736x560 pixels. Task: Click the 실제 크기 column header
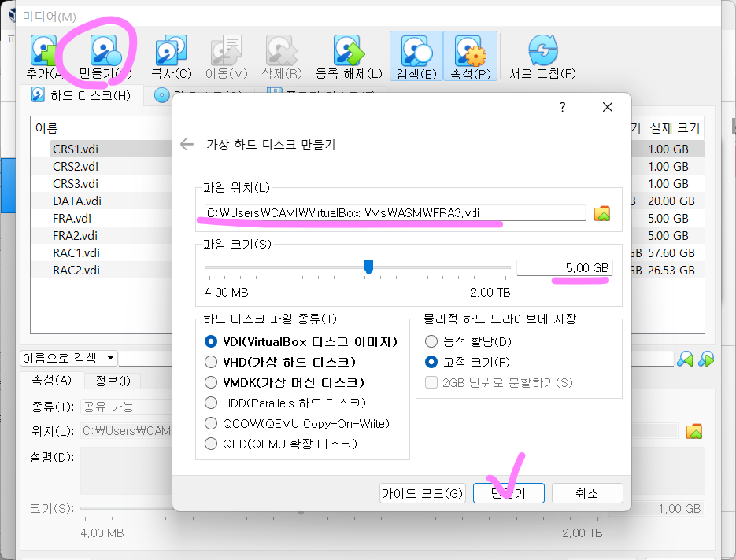[675, 128]
